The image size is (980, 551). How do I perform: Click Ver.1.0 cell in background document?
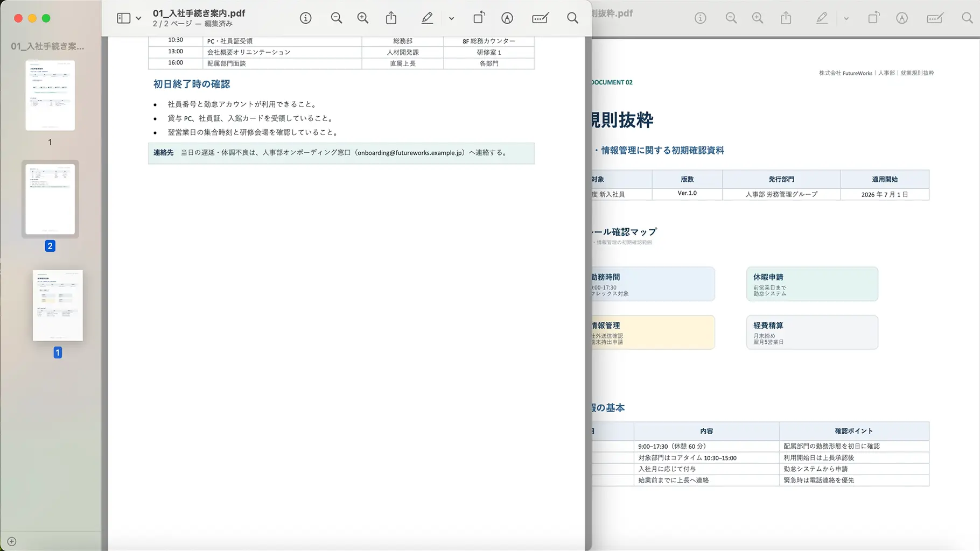pyautogui.click(x=687, y=193)
